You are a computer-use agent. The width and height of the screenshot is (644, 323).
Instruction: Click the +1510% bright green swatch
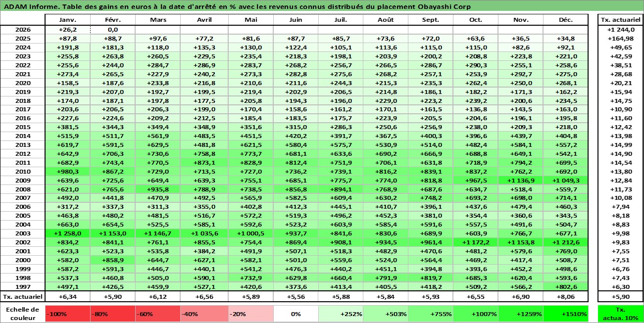click(566, 314)
